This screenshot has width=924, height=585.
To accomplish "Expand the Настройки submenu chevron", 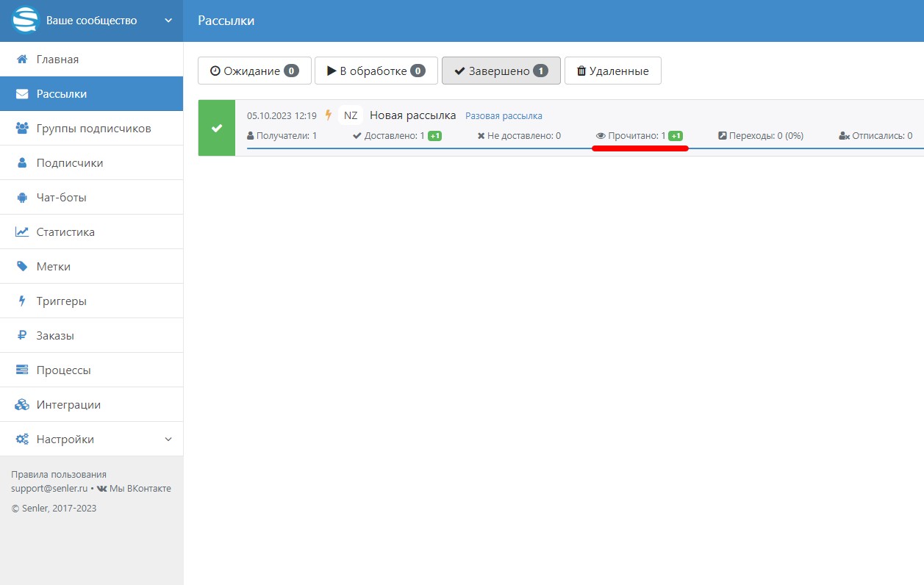I will tap(168, 439).
